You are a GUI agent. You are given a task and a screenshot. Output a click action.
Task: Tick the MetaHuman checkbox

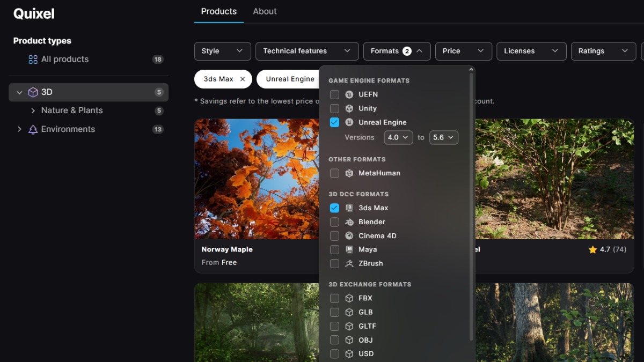tap(334, 173)
